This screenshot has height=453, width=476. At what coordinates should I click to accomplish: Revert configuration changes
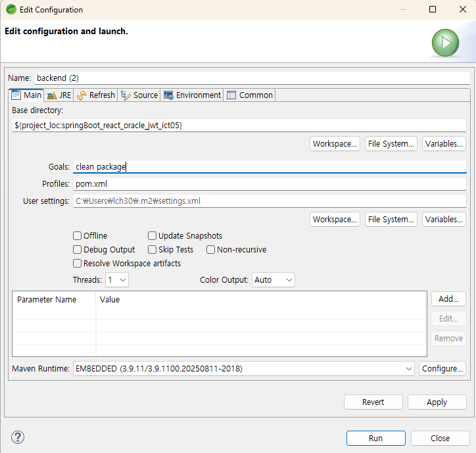click(373, 402)
